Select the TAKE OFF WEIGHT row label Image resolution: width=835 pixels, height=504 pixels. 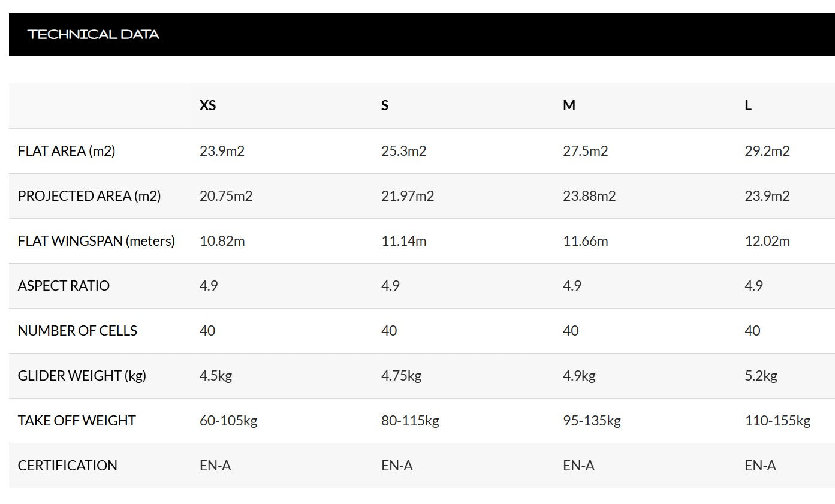pyautogui.click(x=77, y=421)
